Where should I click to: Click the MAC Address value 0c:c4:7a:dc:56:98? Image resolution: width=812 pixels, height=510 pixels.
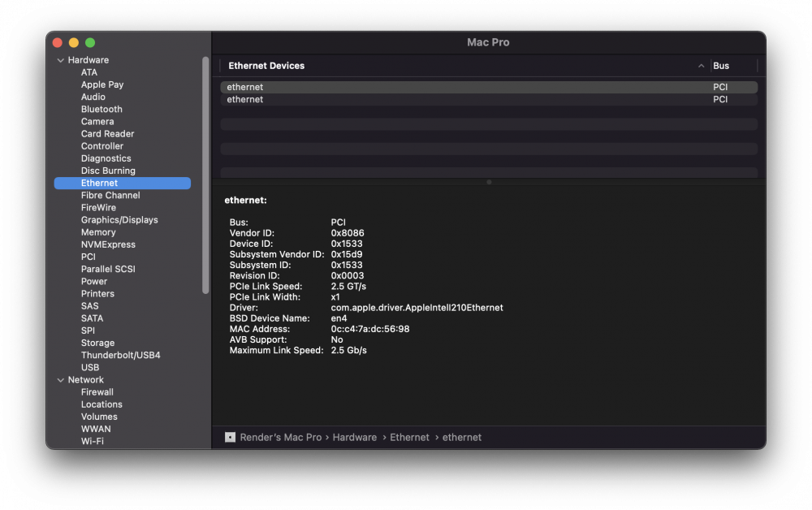point(370,329)
